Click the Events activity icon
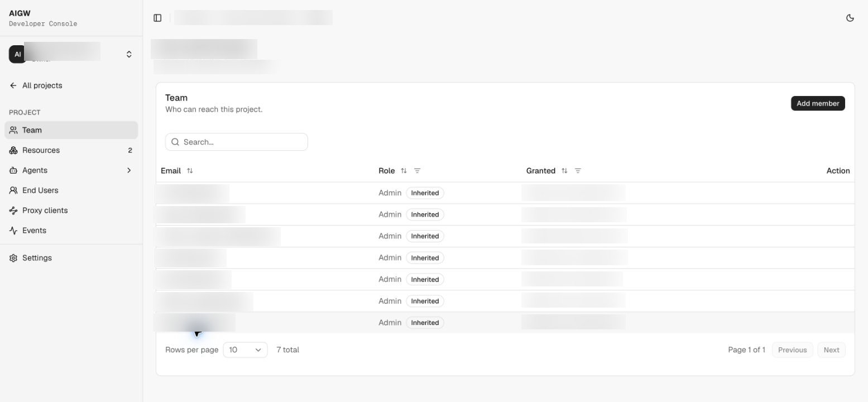The image size is (868, 402). click(13, 231)
